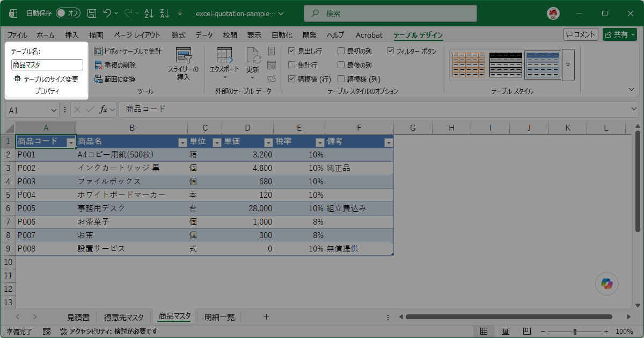Click the unlink table icon
This screenshot has height=338, width=644.
click(x=272, y=79)
